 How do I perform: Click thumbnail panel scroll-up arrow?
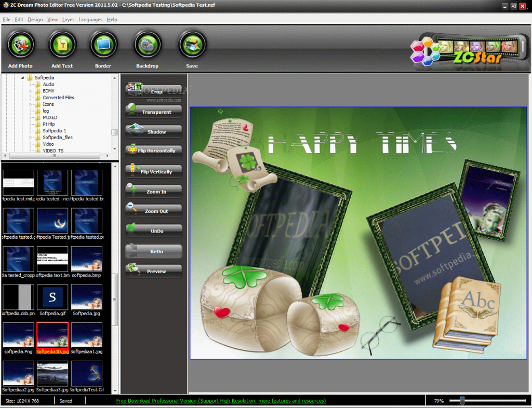coord(115,167)
